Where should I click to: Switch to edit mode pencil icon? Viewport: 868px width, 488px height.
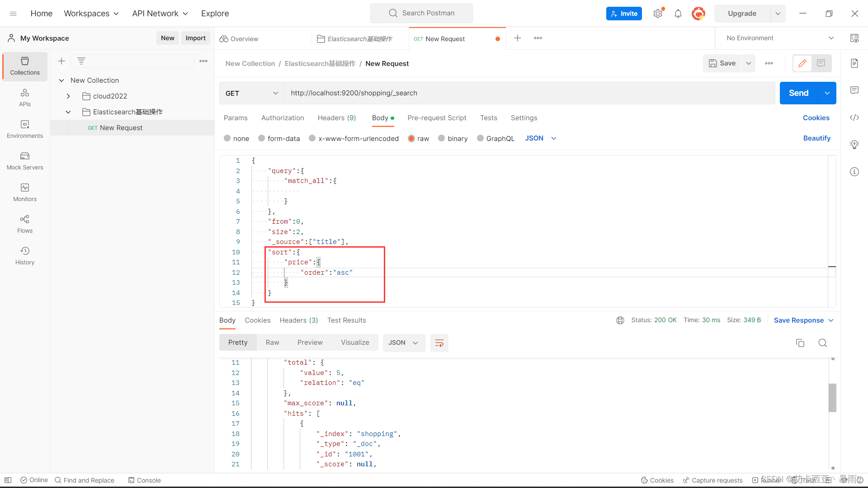click(x=802, y=63)
